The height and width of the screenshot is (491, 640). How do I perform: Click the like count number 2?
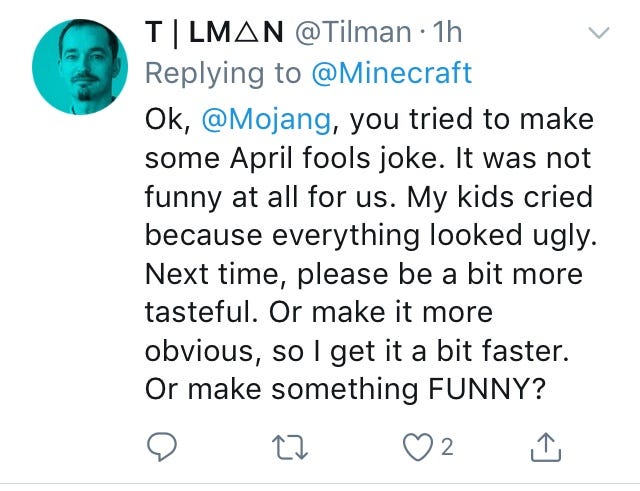(x=447, y=447)
